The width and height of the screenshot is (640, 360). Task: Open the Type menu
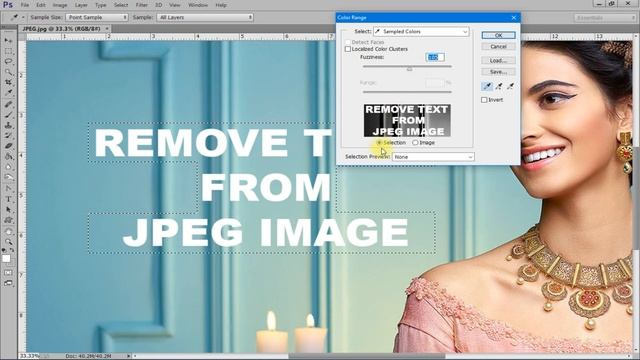[x=100, y=5]
